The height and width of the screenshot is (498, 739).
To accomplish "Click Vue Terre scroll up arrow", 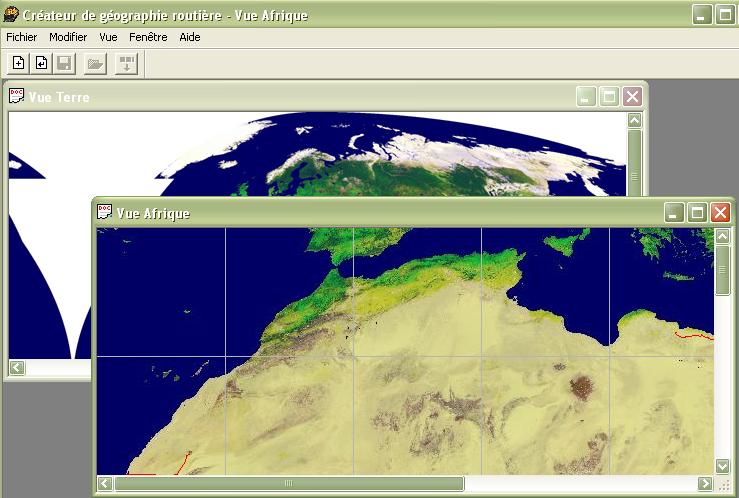I will click(634, 120).
